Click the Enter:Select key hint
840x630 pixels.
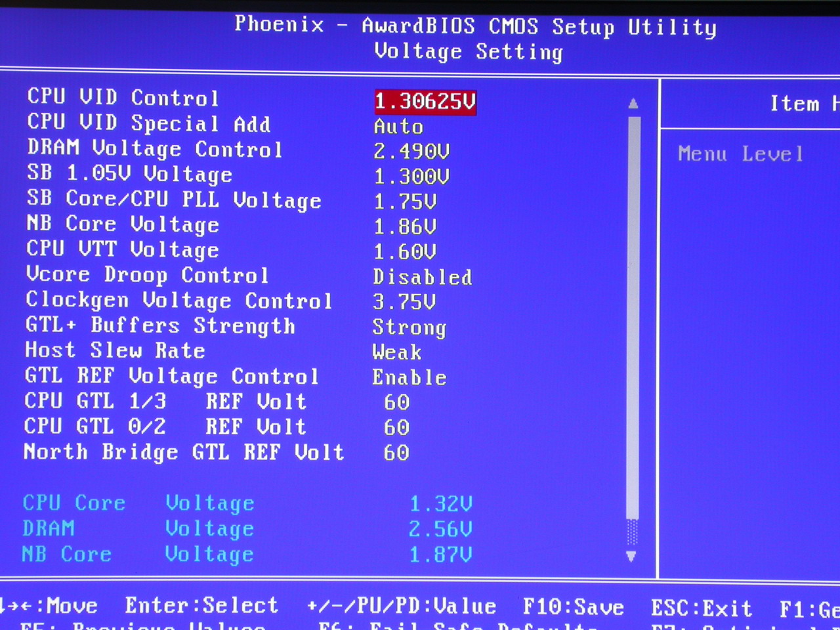[x=202, y=605]
